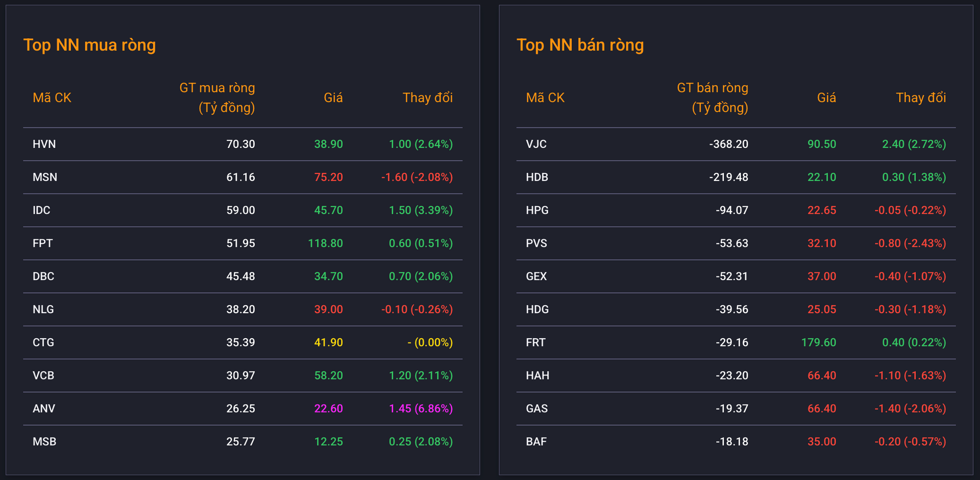980x480 pixels.
Task: Select the HDB stock code
Action: click(x=537, y=178)
